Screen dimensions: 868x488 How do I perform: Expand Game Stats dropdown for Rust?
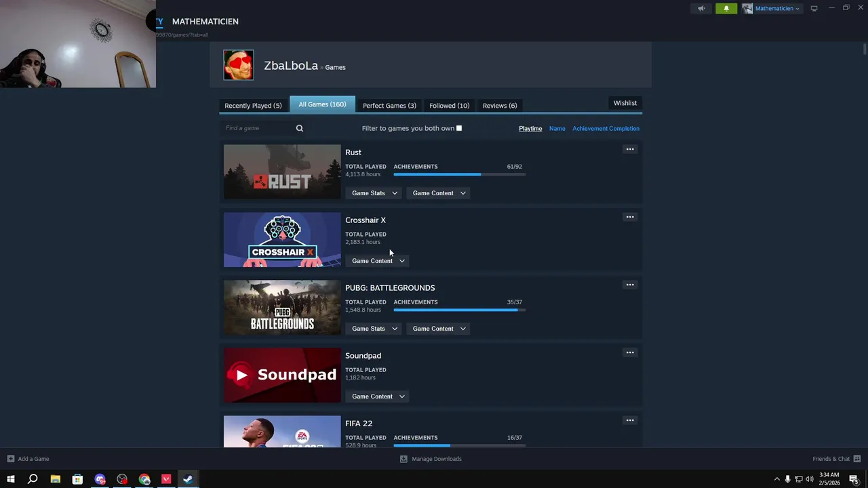pos(374,193)
